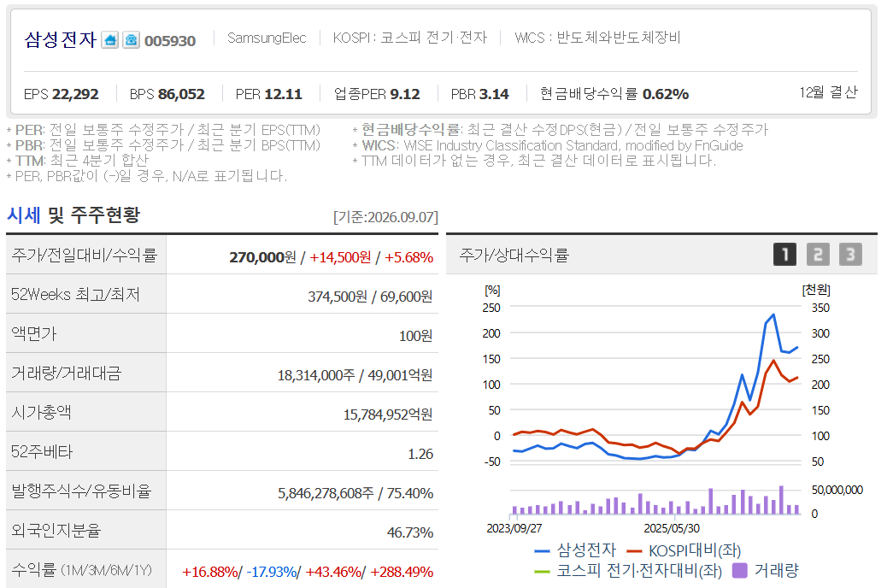Select market cap 15,784,952억원

click(x=388, y=415)
